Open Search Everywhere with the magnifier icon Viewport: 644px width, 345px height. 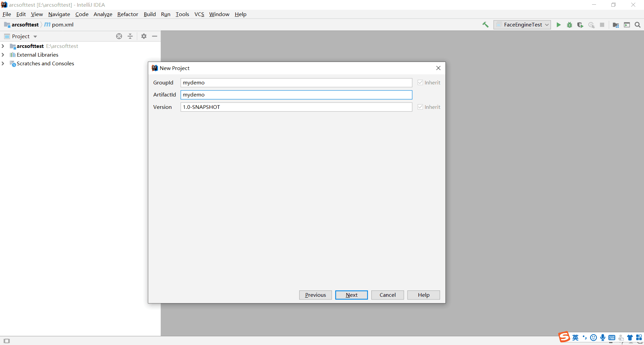[x=638, y=25]
